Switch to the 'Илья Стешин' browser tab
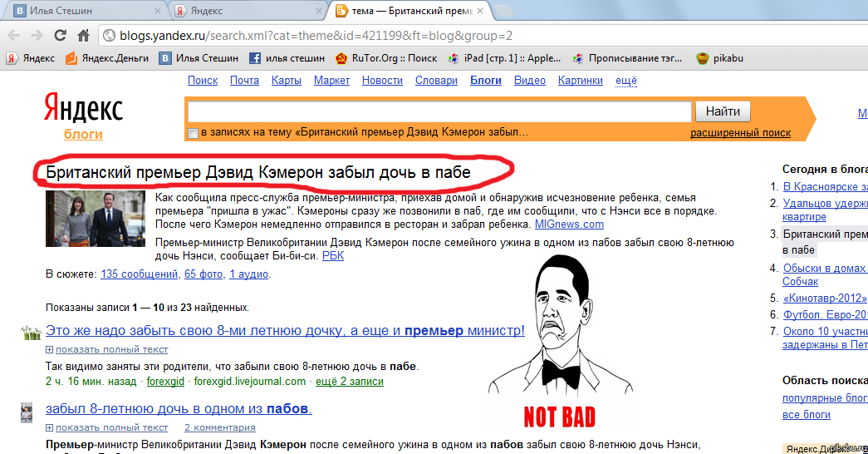Screen dimensions: 868x454 pyautogui.click(x=83, y=12)
